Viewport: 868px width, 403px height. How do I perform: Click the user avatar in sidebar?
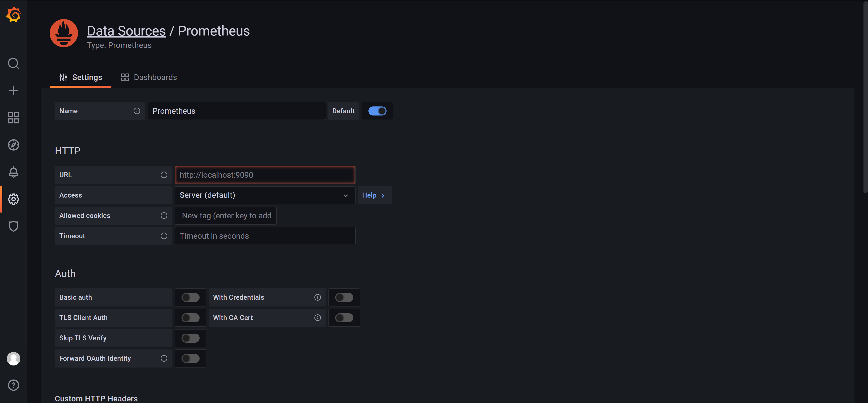pos(14,358)
